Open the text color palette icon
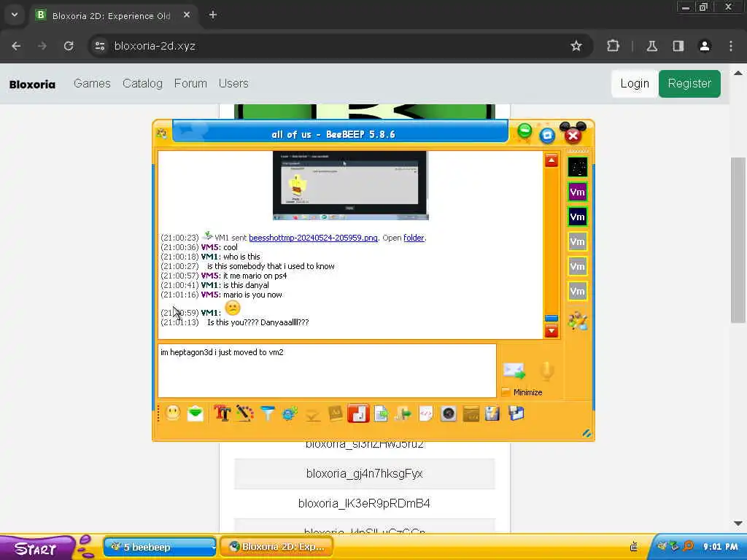This screenshot has width=747, height=560. pyautogui.click(x=244, y=413)
